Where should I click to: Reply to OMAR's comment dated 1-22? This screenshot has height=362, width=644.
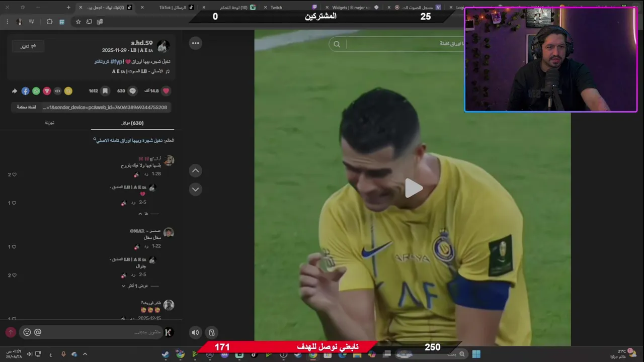pos(146,246)
